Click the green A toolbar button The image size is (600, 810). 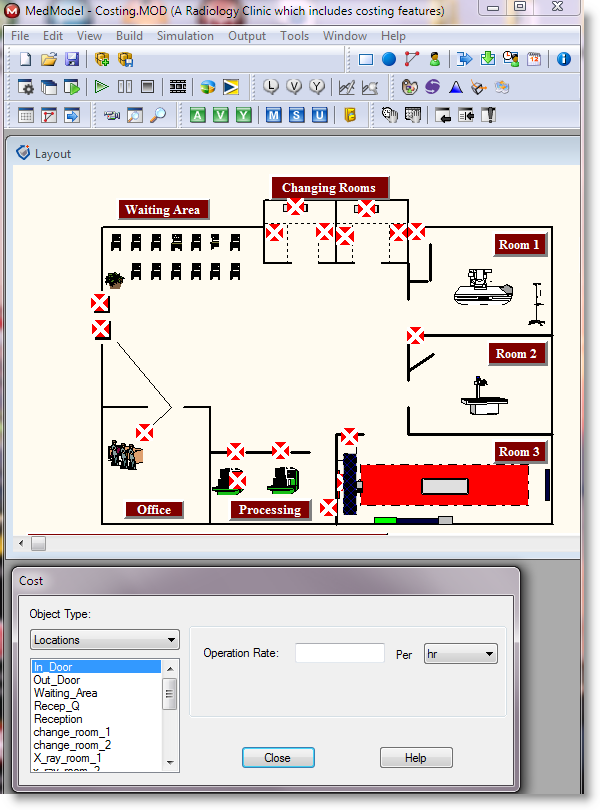(x=198, y=115)
